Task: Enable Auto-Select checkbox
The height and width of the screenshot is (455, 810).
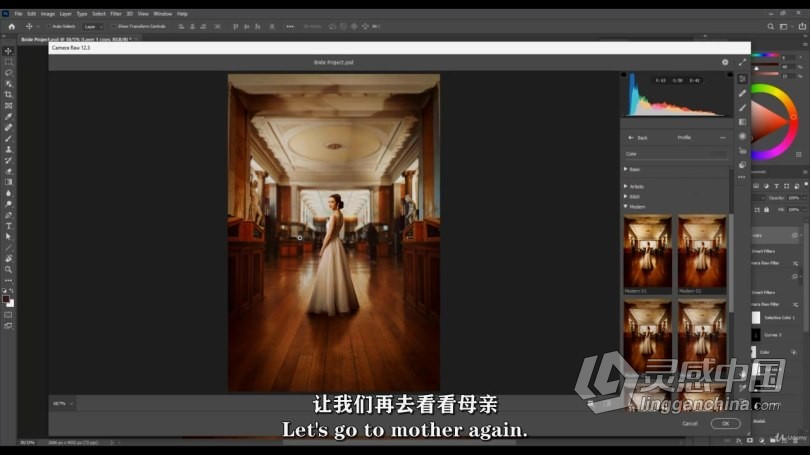Action: point(49,26)
